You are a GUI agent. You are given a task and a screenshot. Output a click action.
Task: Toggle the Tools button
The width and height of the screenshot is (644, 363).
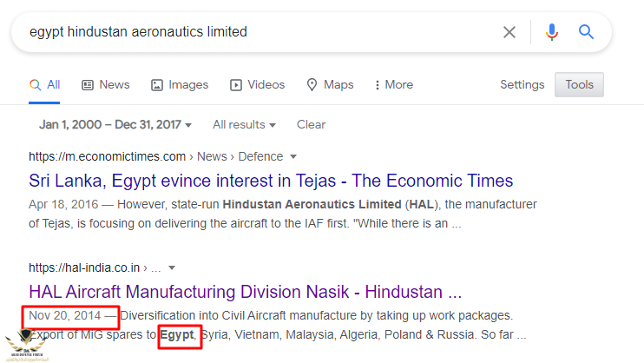coord(579,84)
